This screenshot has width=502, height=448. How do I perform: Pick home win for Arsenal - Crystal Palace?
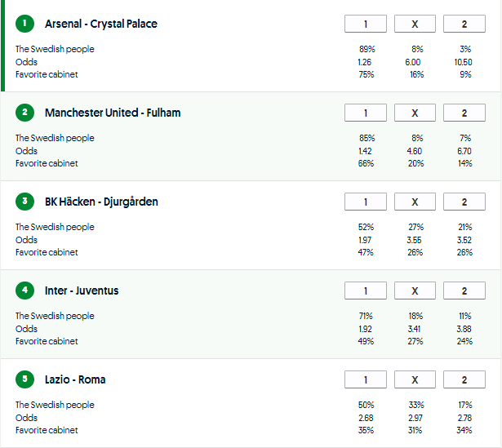366,24
